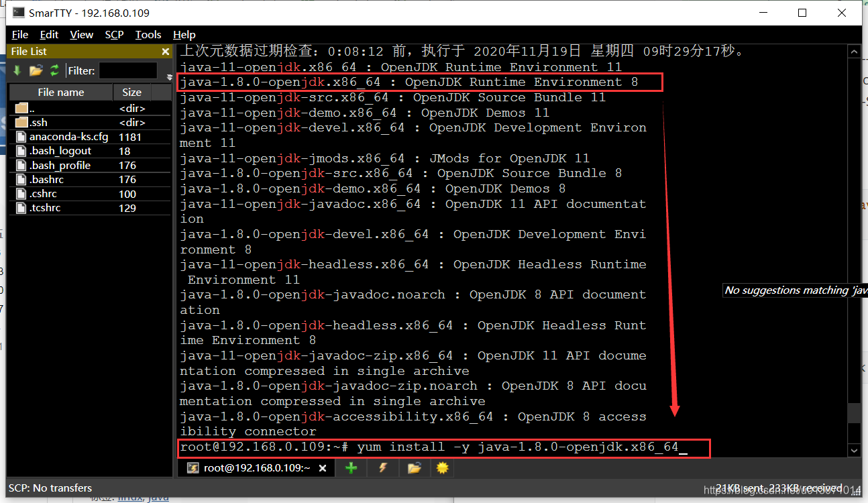Click java-1.8.0-openjdk-demo.x86_64 terminal line
The height and width of the screenshot is (503, 868).
[373, 188]
